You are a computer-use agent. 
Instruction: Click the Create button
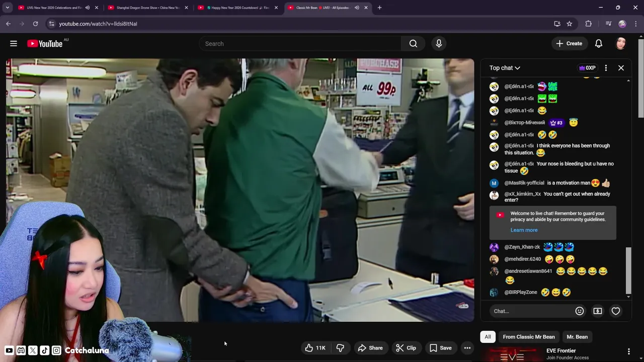(569, 44)
